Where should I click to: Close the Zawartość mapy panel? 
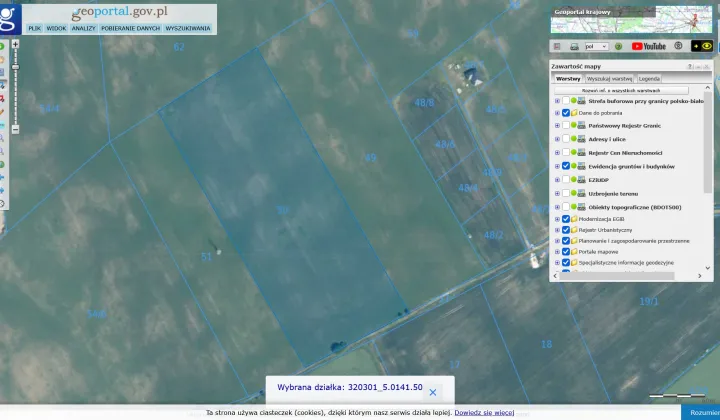coord(707,67)
